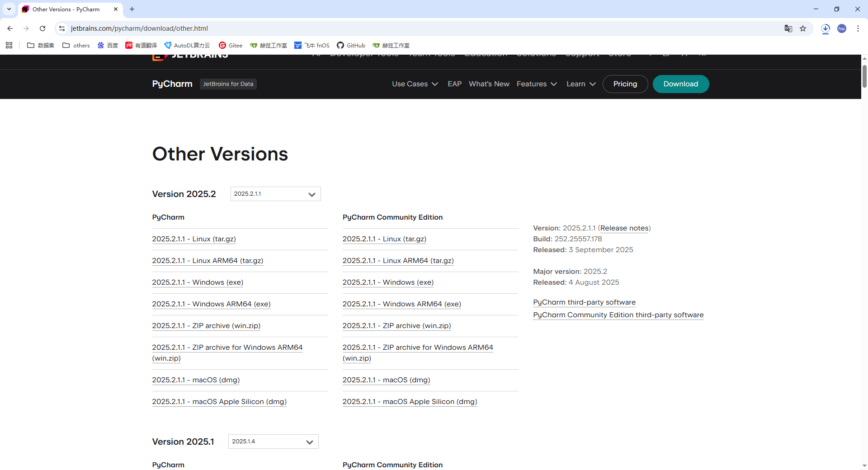The width and height of the screenshot is (868, 470).
Task: Expand the Learn menu
Action: click(581, 84)
